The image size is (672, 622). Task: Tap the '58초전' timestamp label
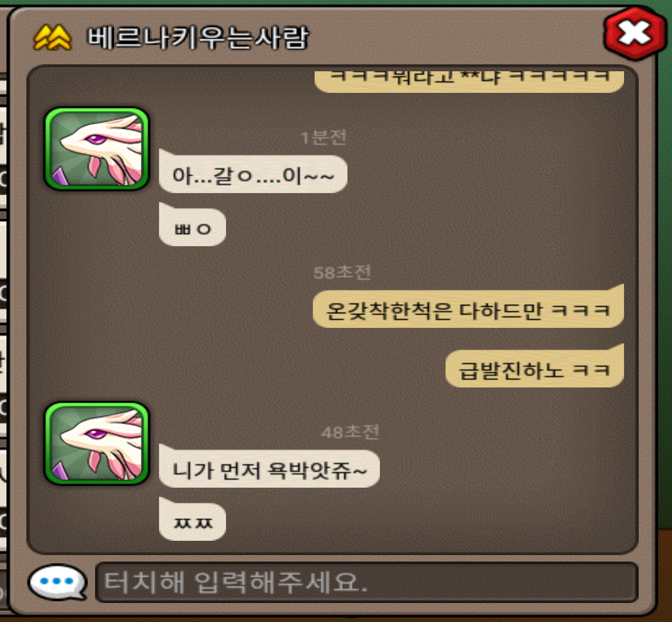pos(342,272)
